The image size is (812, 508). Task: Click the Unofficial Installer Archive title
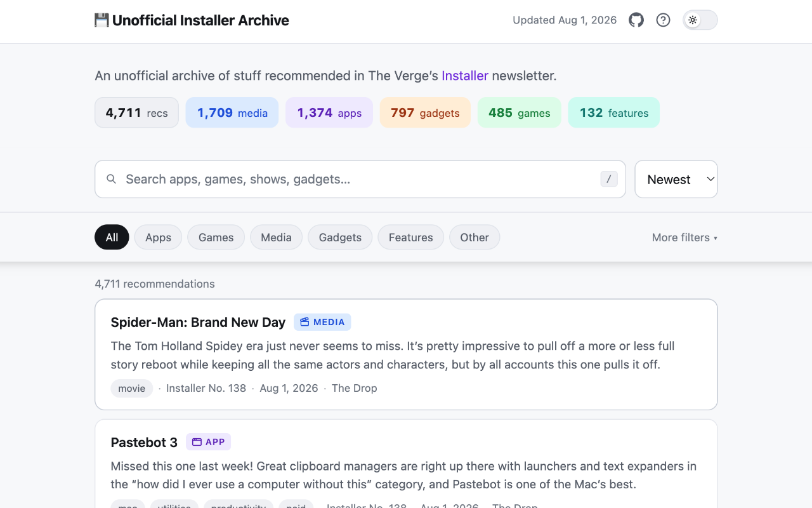(x=200, y=20)
